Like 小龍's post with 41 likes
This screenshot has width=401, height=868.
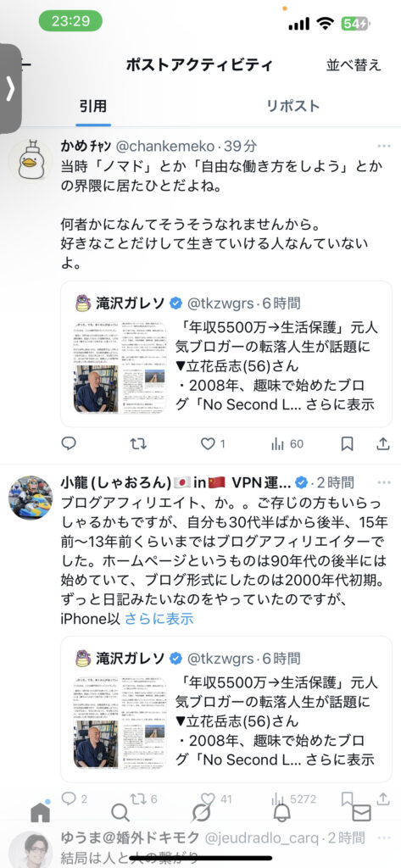[x=215, y=798]
